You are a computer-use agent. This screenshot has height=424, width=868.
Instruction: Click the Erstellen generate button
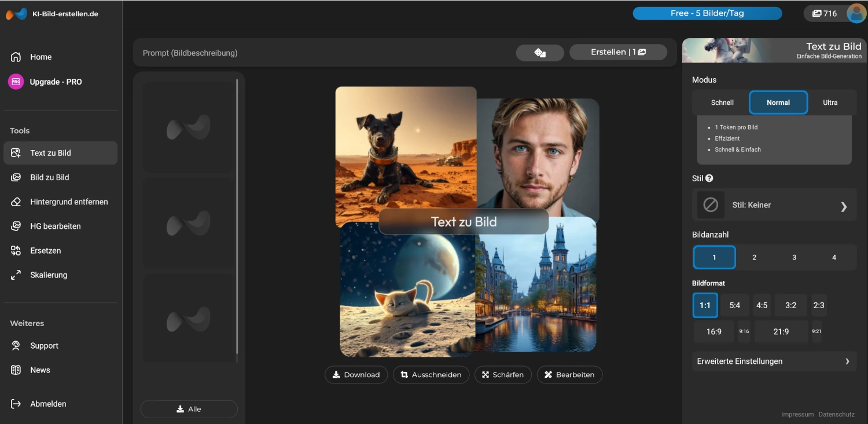[x=618, y=52]
